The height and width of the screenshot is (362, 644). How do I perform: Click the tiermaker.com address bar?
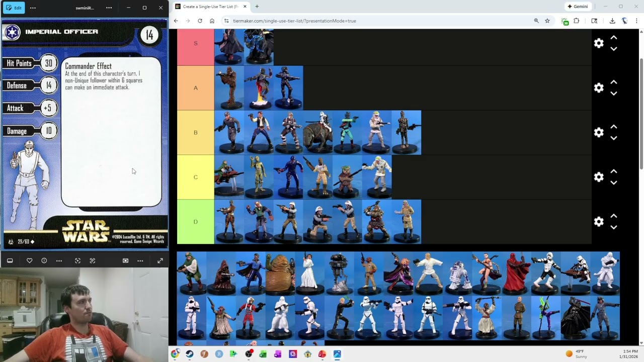pos(377,21)
